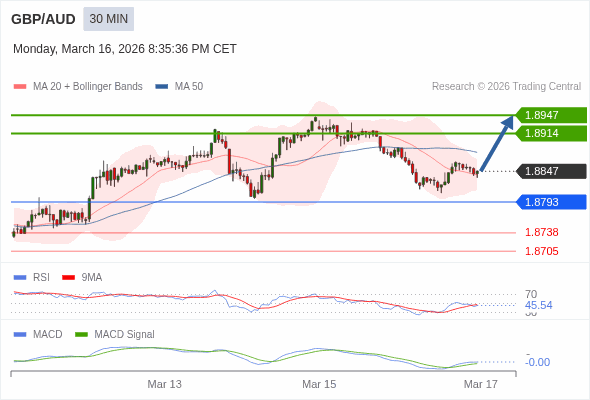Click the Mar 13 date axis label
This screenshot has width=590, height=400.
[164, 384]
